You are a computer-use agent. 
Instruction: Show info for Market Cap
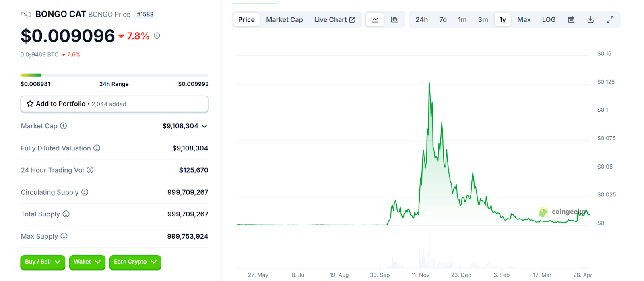click(64, 126)
